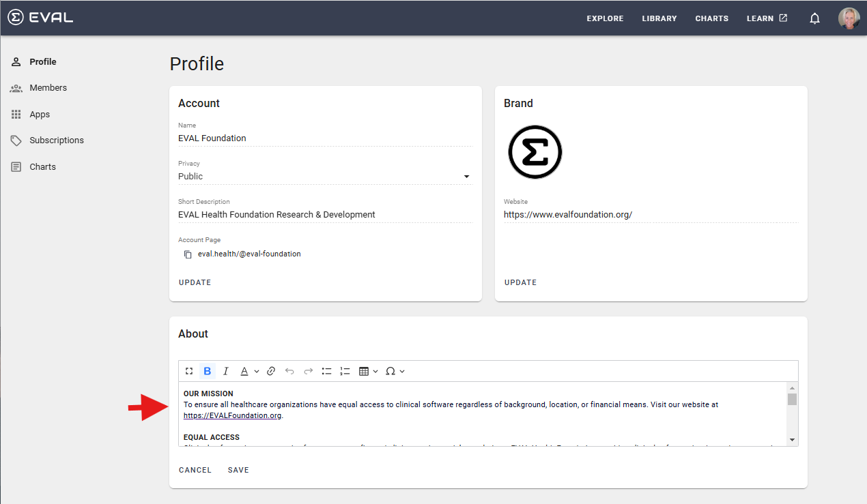Viewport: 867px width, 504px height.
Task: Open the notifications bell
Action: [814, 18]
